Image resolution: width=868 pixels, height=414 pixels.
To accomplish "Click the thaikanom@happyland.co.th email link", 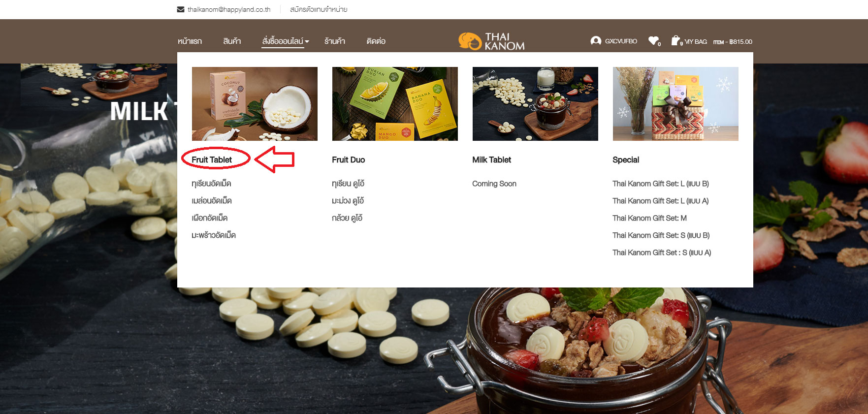I will [229, 9].
